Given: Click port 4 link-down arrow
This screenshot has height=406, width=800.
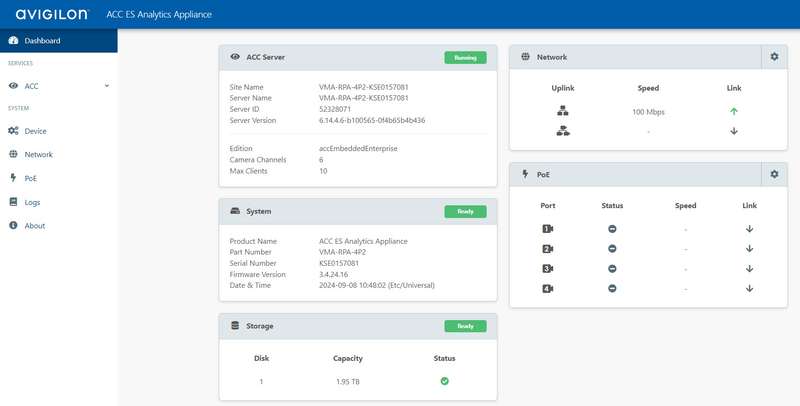Looking at the screenshot, I should pyautogui.click(x=749, y=289).
